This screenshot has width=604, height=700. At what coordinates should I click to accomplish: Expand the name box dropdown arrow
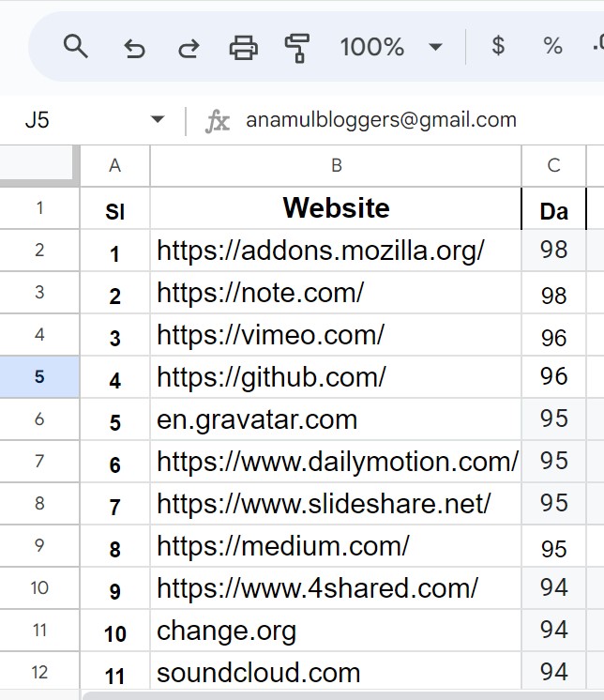158,120
